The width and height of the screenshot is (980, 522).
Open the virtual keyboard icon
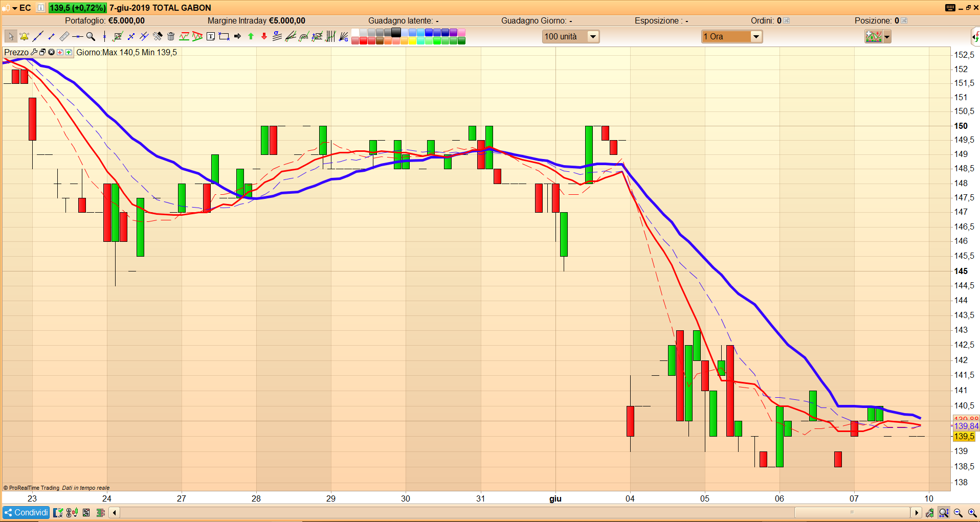tap(950, 8)
